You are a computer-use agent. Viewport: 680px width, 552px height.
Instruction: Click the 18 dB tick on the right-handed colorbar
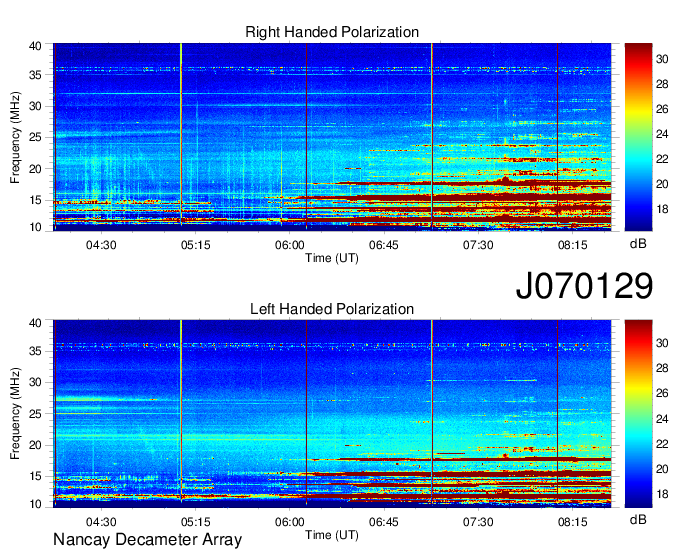point(662,209)
